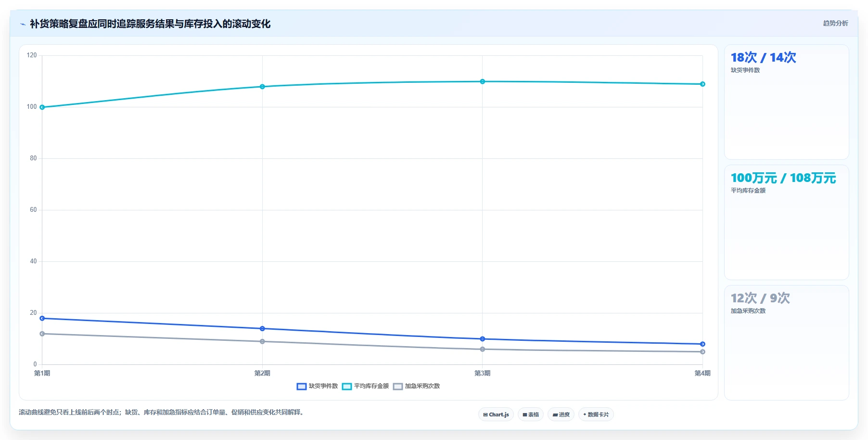868x440 pixels.
Task: Select 缺货事件数 point at 第2期
Action: 262,329
